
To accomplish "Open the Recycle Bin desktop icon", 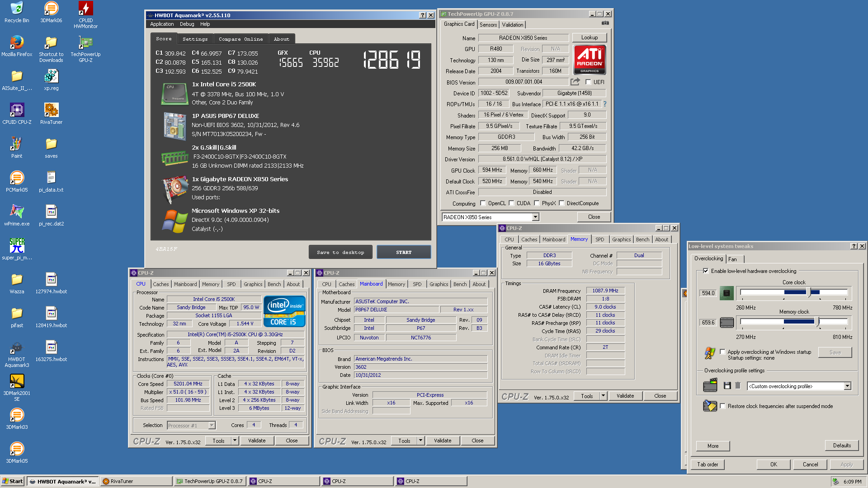I will (17, 12).
